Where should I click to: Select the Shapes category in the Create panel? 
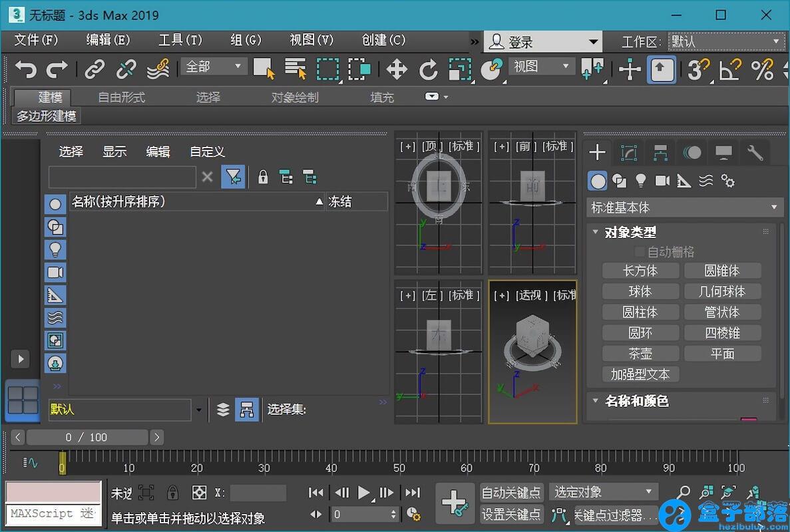[619, 181]
